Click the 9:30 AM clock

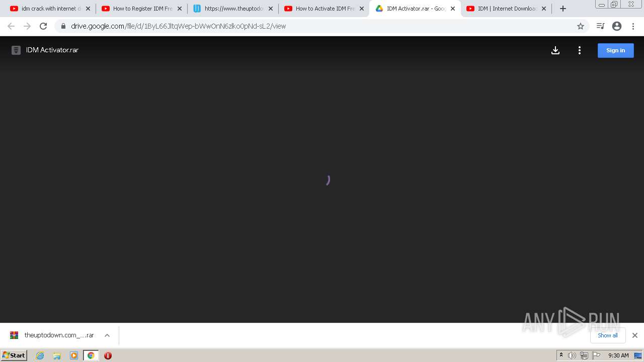pyautogui.click(x=618, y=355)
